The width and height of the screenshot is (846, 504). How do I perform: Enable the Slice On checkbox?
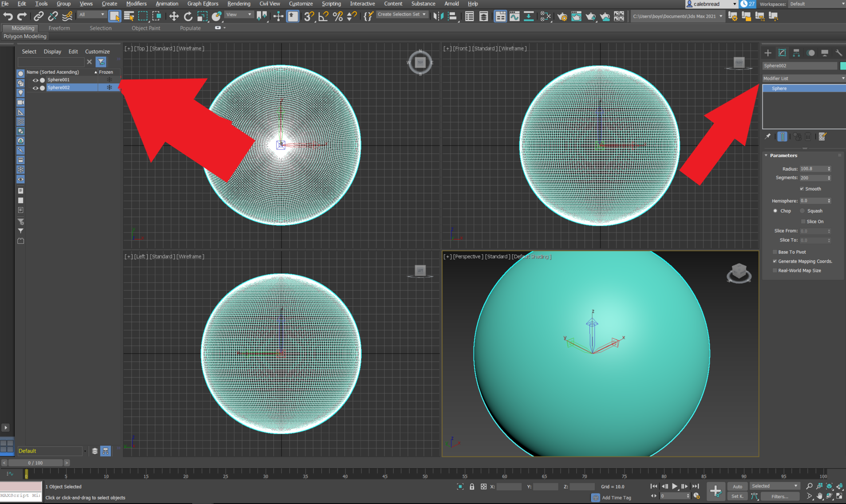click(803, 222)
